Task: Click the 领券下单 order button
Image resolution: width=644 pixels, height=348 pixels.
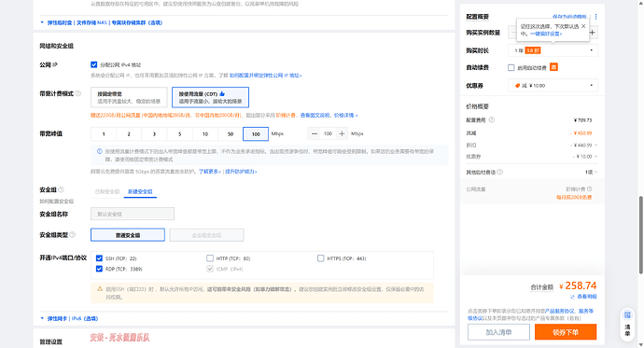Action: click(x=566, y=332)
